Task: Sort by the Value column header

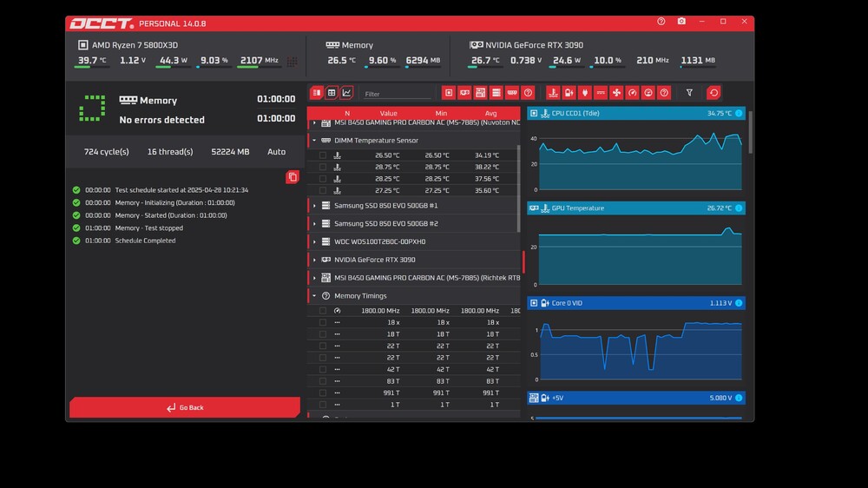Action: (389, 114)
